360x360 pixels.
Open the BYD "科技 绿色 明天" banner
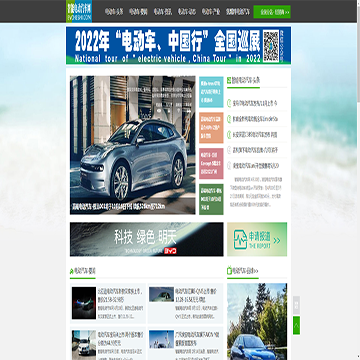coord(147,239)
